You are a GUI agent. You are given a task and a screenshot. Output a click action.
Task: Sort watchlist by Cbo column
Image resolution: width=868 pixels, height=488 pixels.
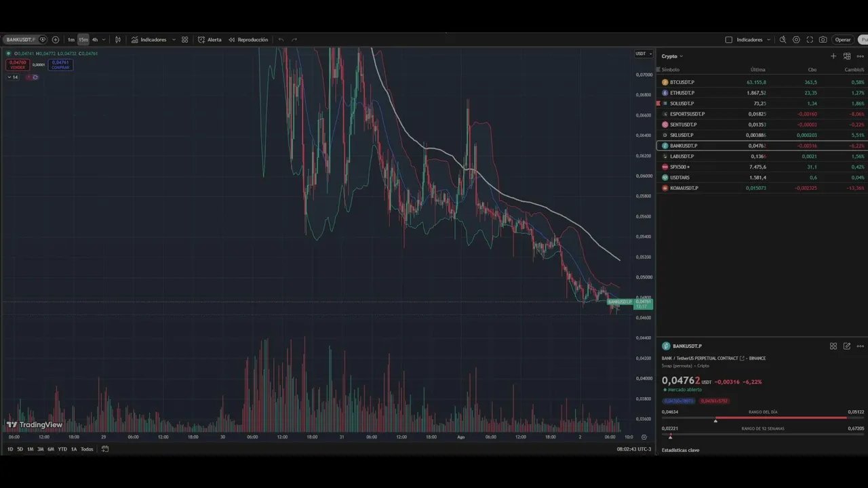click(x=812, y=70)
